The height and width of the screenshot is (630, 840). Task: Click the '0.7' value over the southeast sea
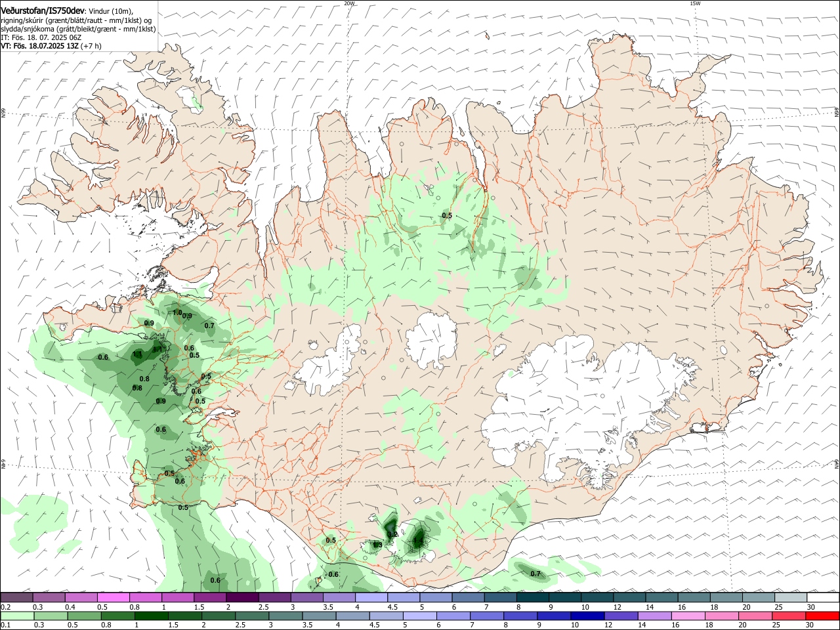coord(535,574)
